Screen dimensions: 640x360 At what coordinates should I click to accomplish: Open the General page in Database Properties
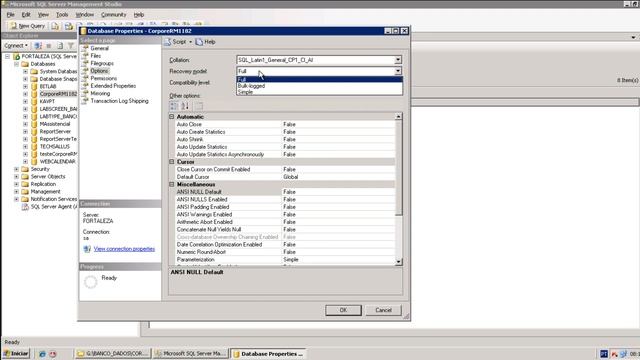[x=100, y=48]
